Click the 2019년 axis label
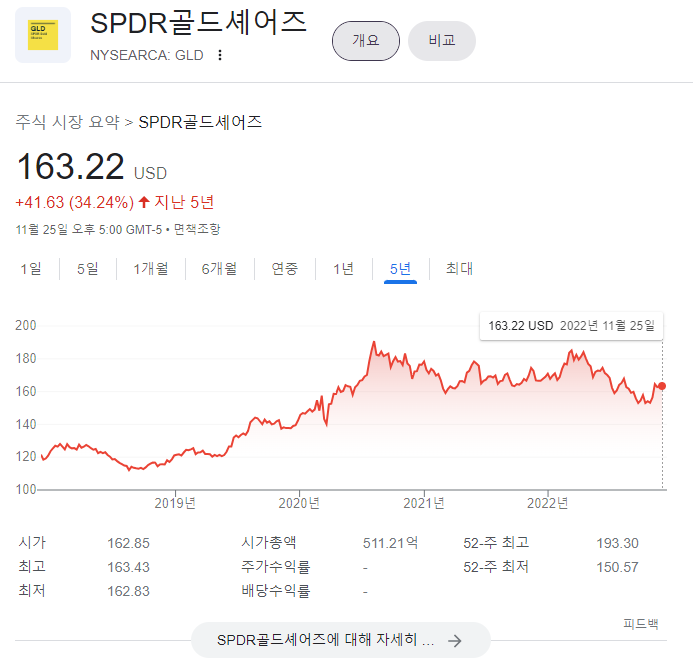The height and width of the screenshot is (660, 693). click(x=175, y=503)
